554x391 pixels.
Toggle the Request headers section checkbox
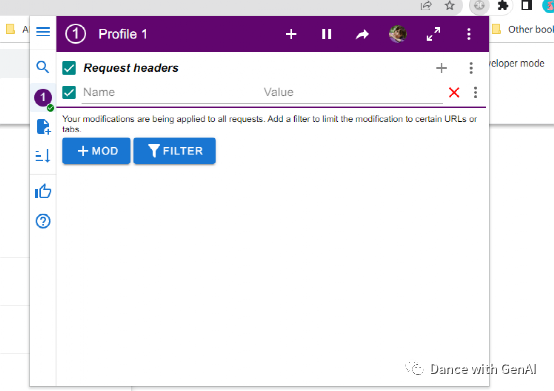point(69,68)
